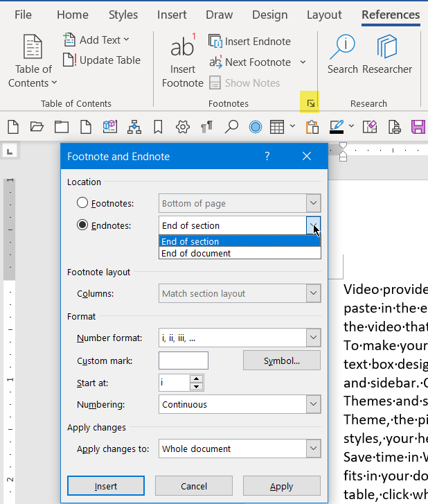Click the bookmark icon
Image resolution: width=428 pixels, height=504 pixels.
click(158, 127)
